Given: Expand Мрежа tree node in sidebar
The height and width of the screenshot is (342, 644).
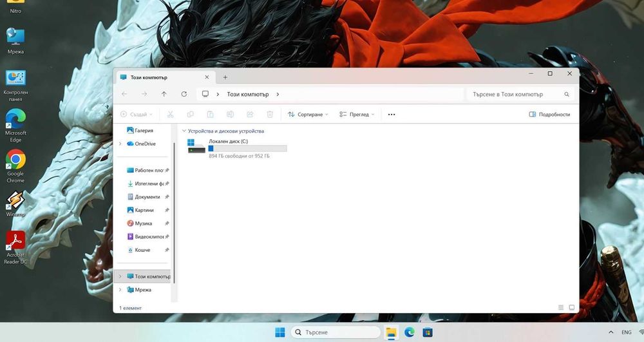Looking at the screenshot, I should [x=120, y=289].
